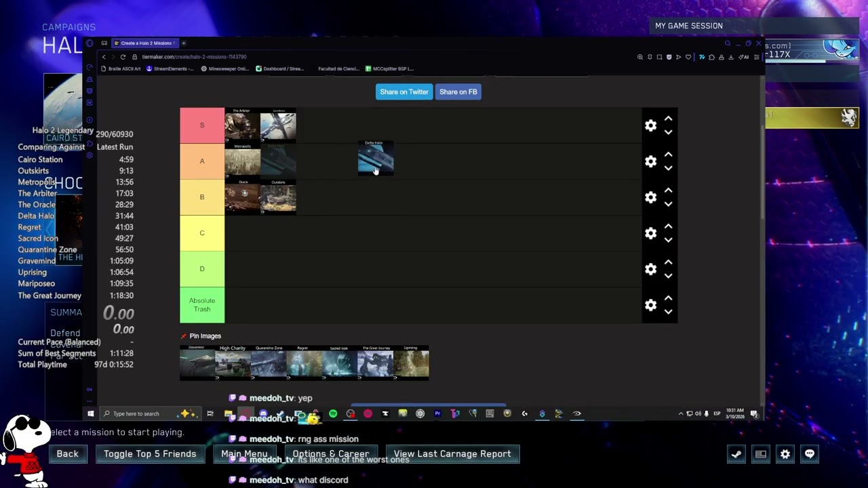Open settings gear for the S tier
This screenshot has height=488, width=868.
click(650, 125)
